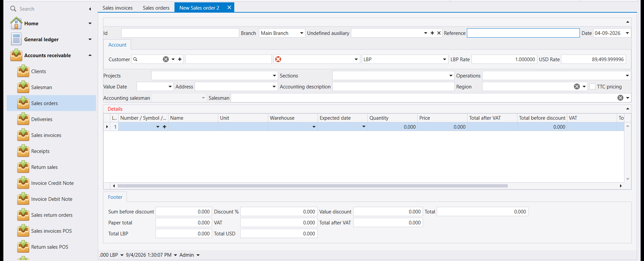The image size is (644, 261).
Task: Open Return sales in the sidebar
Action: click(45, 167)
